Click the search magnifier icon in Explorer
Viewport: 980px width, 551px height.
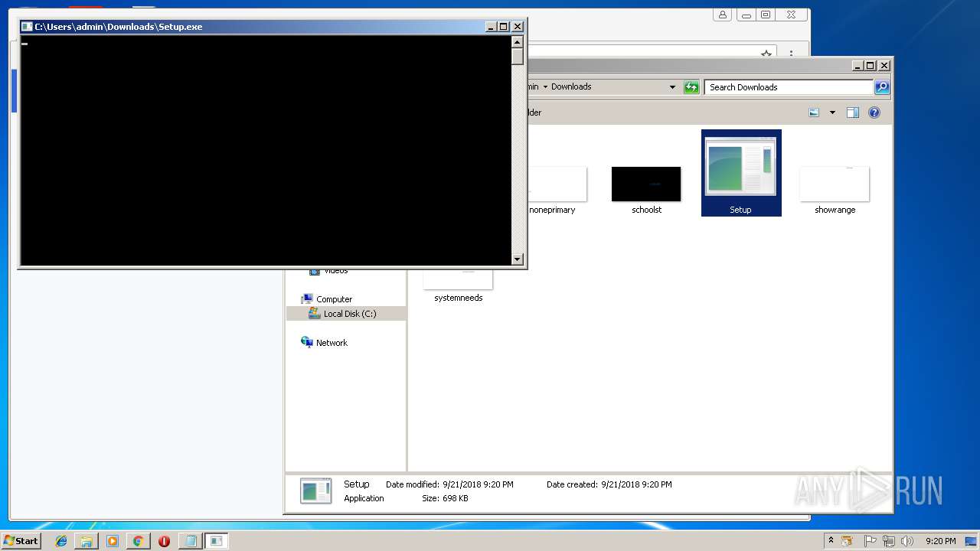click(882, 87)
